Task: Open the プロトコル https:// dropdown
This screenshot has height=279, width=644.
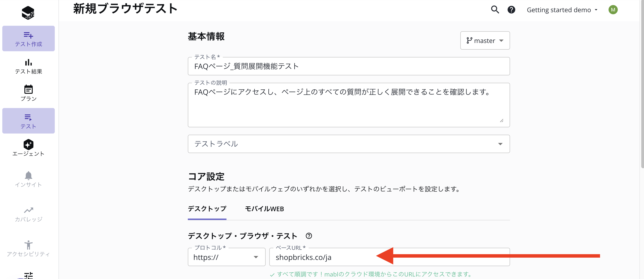Action: [226, 257]
